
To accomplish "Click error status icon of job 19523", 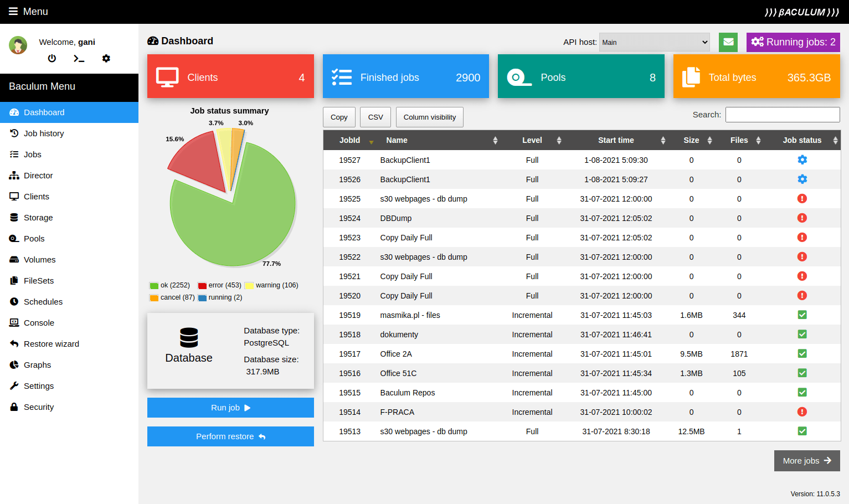I will point(802,238).
